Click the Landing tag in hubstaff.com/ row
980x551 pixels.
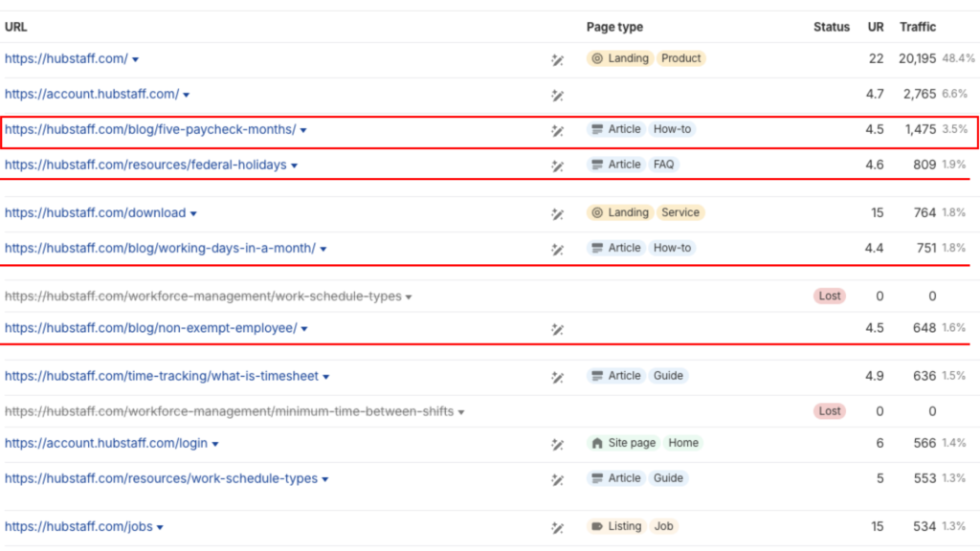pyautogui.click(x=620, y=58)
